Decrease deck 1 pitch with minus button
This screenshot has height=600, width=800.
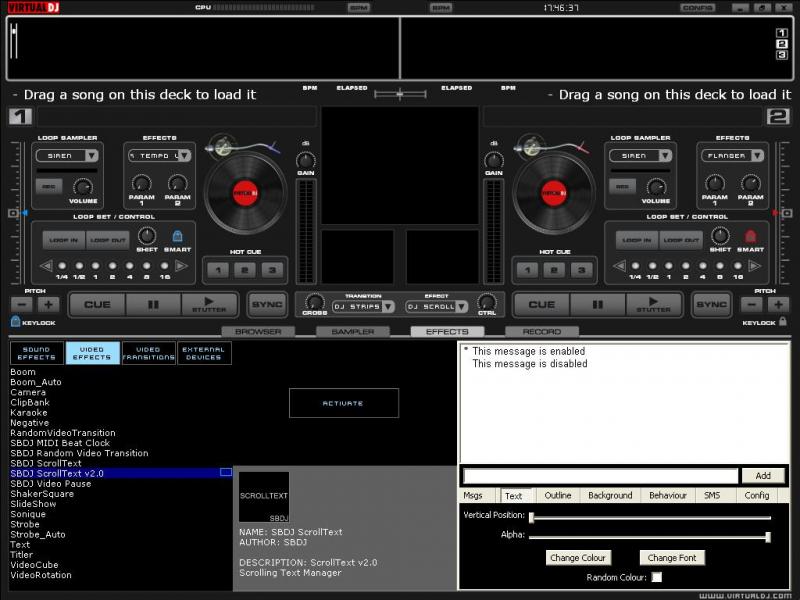click(22, 305)
